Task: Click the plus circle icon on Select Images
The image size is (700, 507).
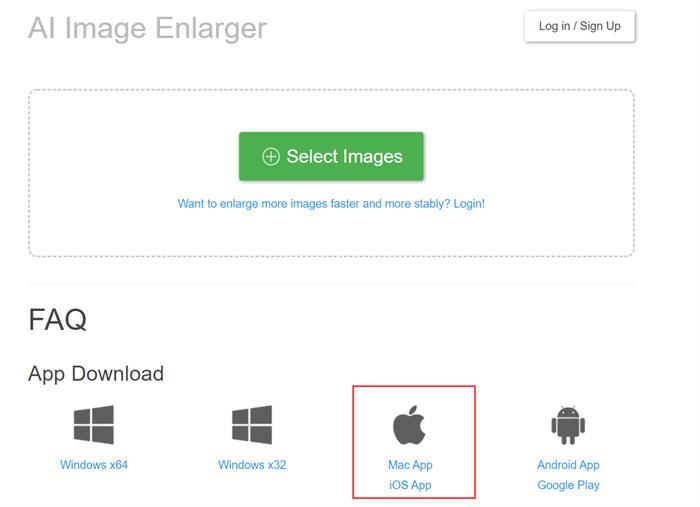Action: 271,157
